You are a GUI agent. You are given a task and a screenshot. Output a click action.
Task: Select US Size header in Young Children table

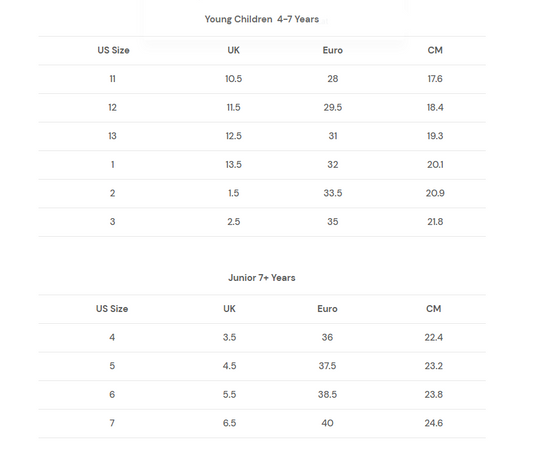tap(114, 50)
